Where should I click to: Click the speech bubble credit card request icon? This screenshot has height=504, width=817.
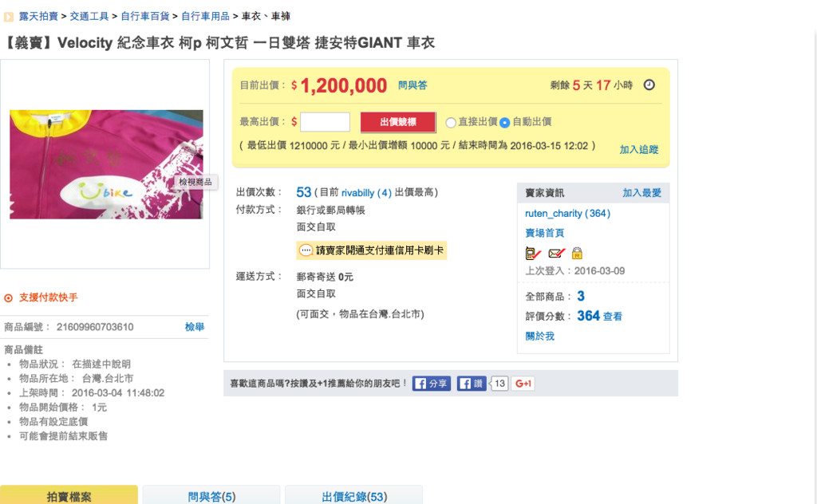point(306,250)
